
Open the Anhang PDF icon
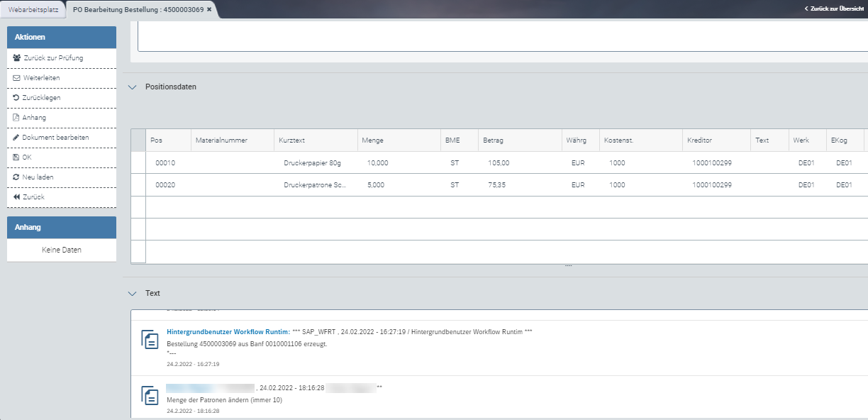[x=16, y=117]
